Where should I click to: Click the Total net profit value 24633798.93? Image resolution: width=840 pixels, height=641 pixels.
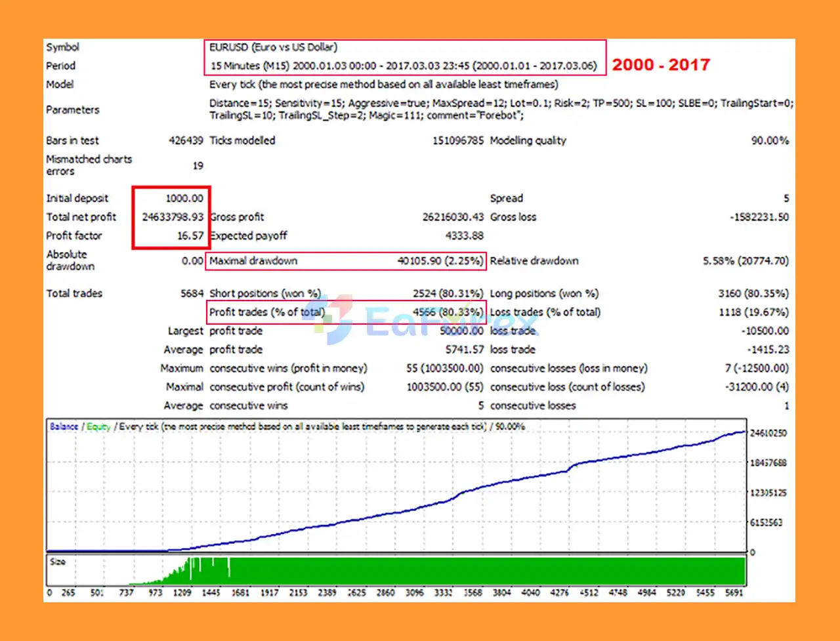pyautogui.click(x=173, y=217)
